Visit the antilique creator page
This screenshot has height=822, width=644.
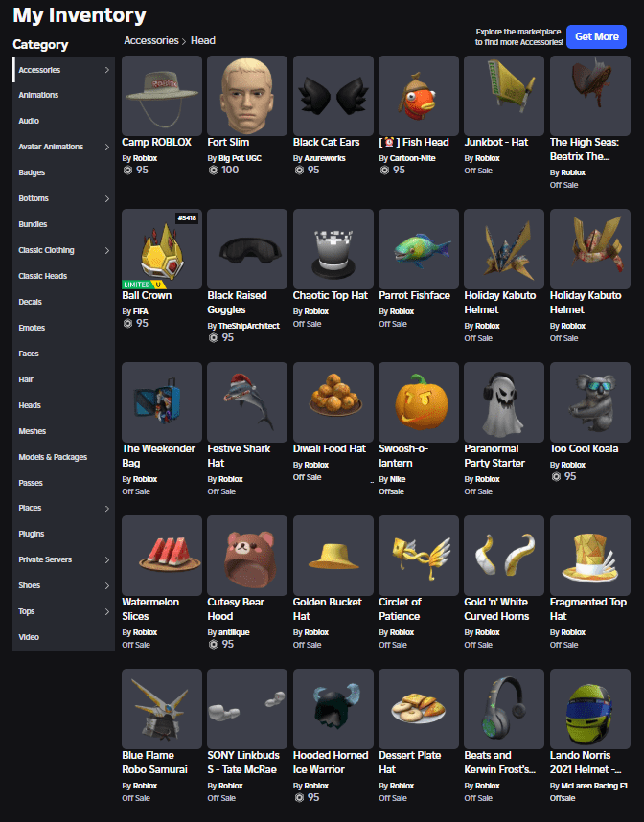tap(234, 632)
